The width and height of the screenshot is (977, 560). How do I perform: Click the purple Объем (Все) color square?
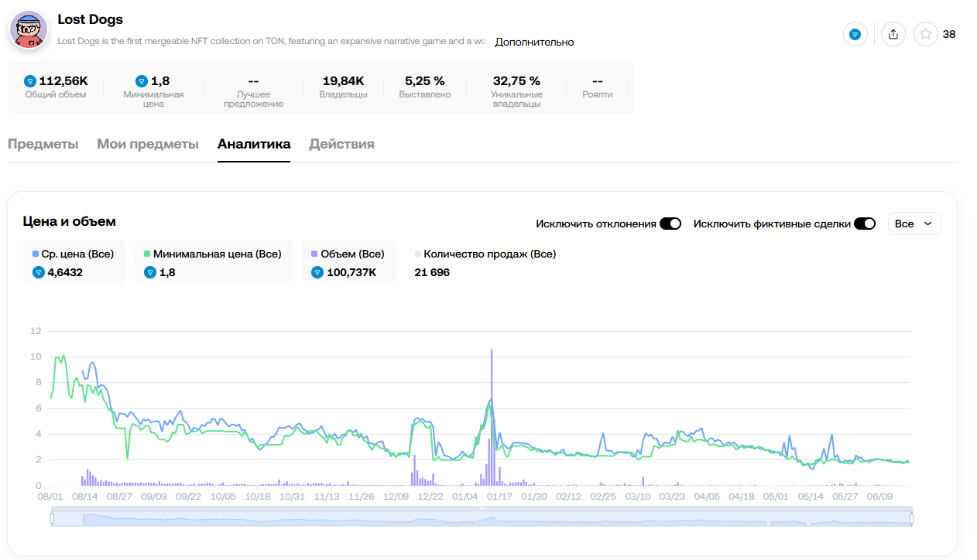pos(314,254)
